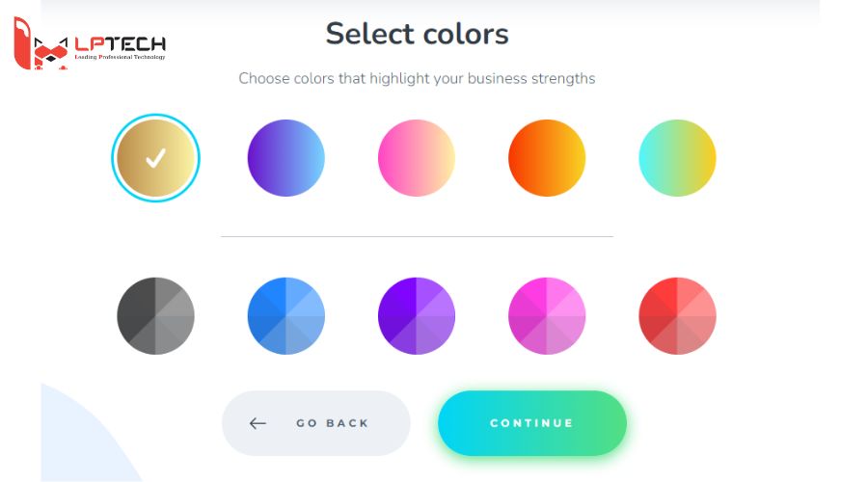868x482 pixels.
Task: Choose the gray segmented color wheel
Action: click(x=155, y=316)
